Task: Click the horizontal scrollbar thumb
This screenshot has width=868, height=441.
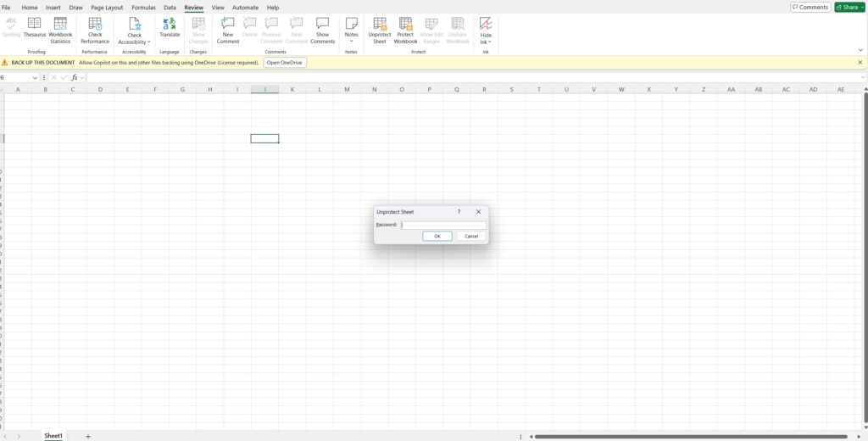Action: pyautogui.click(x=691, y=437)
